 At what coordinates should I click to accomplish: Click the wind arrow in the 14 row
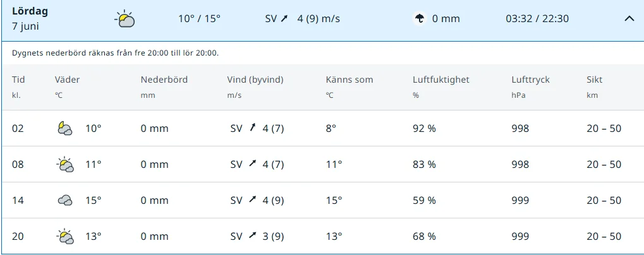(x=253, y=200)
